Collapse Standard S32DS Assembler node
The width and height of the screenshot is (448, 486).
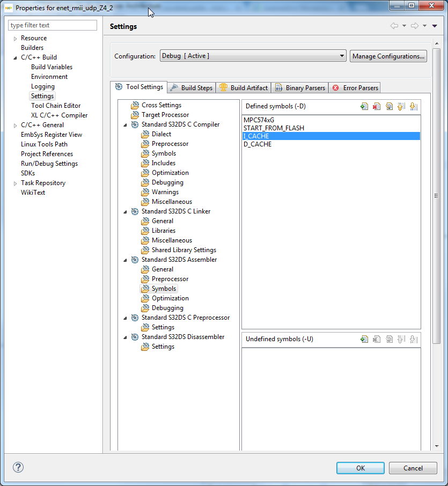click(x=125, y=260)
